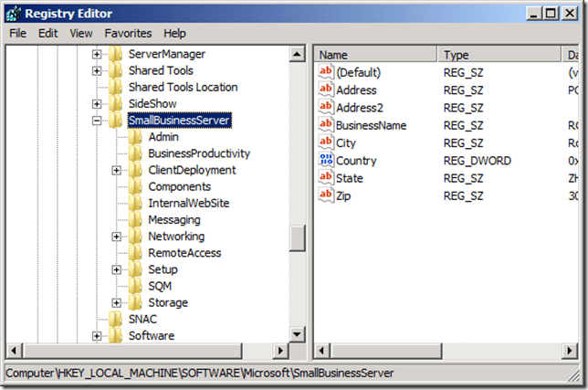This screenshot has height=390, width=588.
Task: Click the RemoteAccess folder icon
Action: [135, 253]
